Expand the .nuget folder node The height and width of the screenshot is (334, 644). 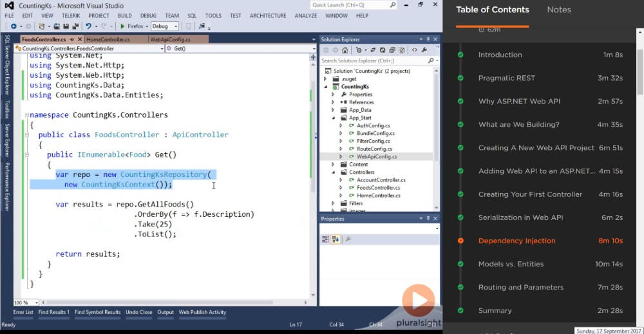[325, 79]
